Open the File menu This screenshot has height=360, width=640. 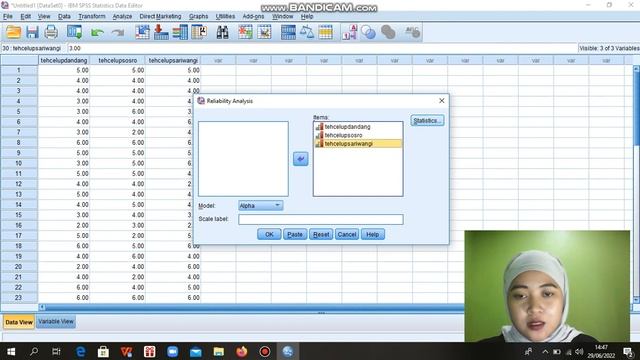[x=8, y=16]
